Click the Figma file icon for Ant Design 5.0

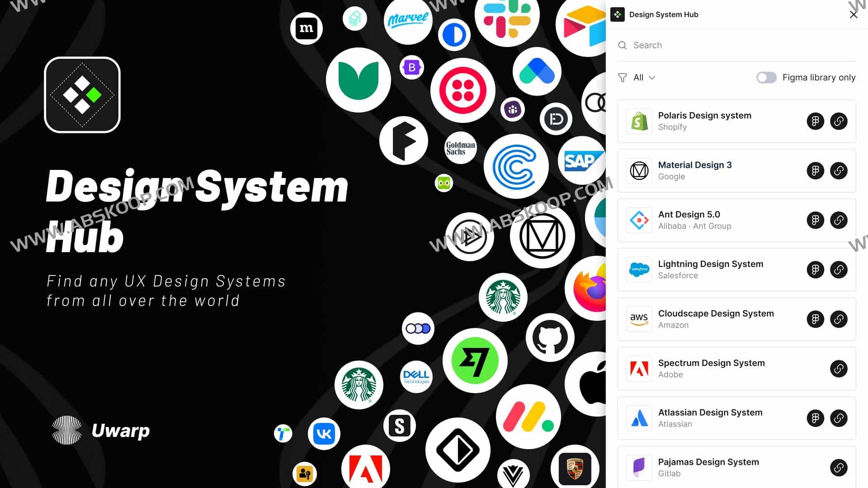coord(815,220)
